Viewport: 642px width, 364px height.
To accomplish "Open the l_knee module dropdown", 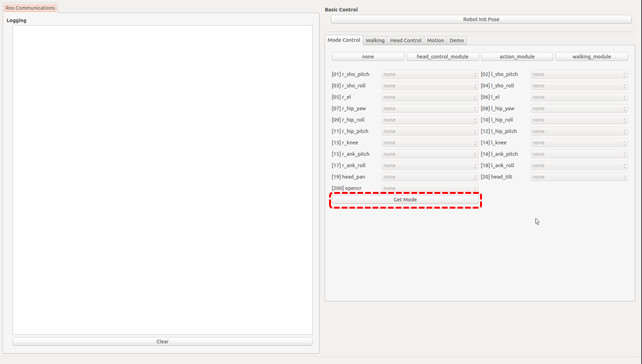I will click(579, 143).
